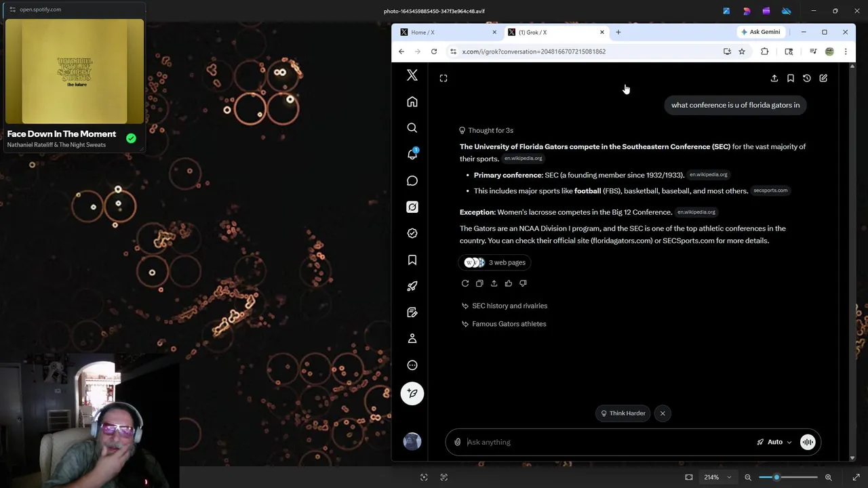Open secsports.com citation link
Screen dimensions: 868x488
pos(770,190)
